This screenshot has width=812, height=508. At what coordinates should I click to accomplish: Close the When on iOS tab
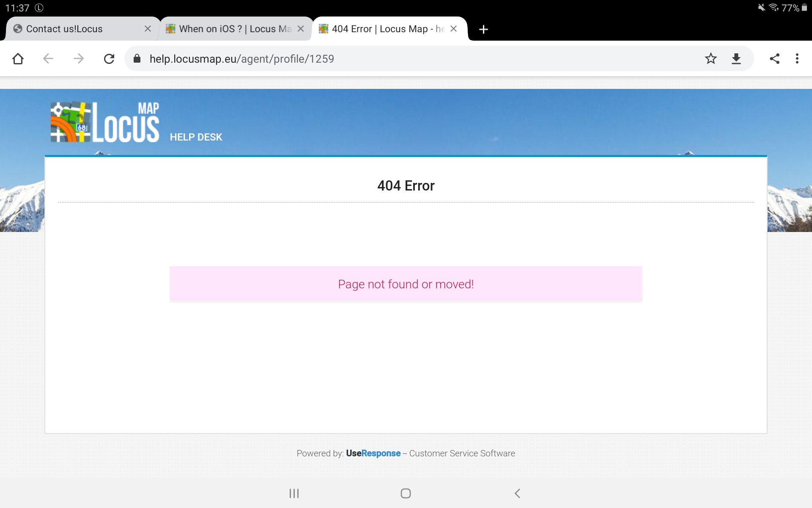301,29
